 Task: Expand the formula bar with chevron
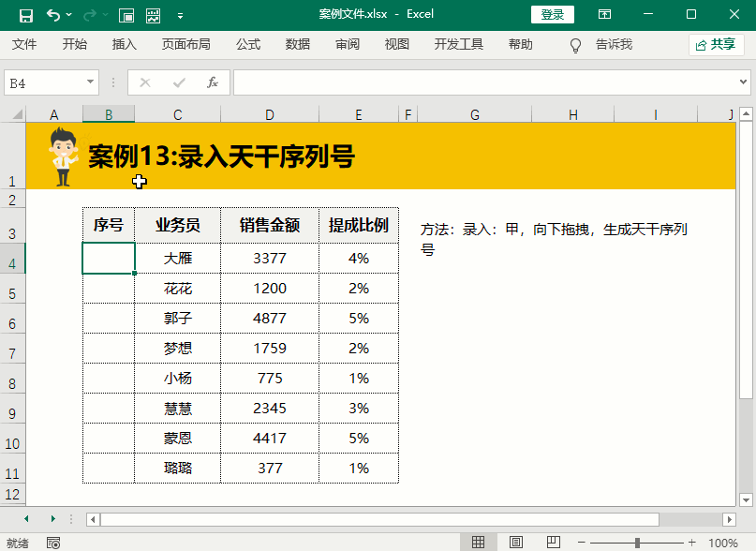pos(745,82)
